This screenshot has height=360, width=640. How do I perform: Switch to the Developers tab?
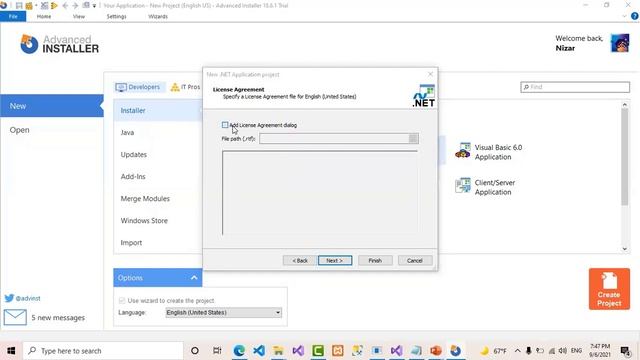[138, 87]
